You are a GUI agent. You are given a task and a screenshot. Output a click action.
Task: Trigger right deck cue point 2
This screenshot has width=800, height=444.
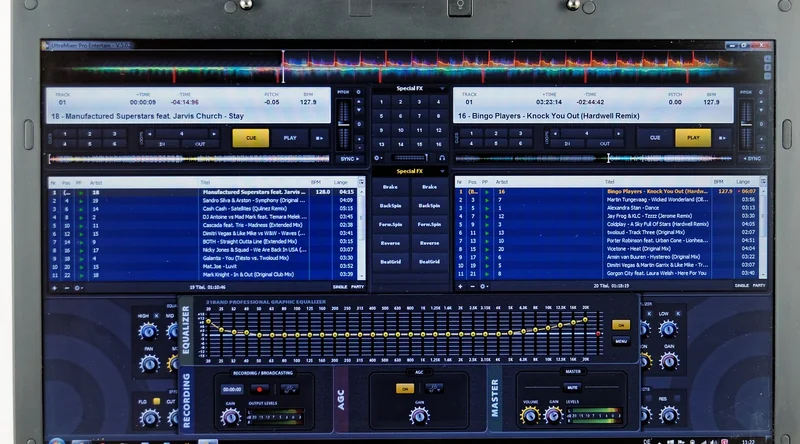click(495, 134)
